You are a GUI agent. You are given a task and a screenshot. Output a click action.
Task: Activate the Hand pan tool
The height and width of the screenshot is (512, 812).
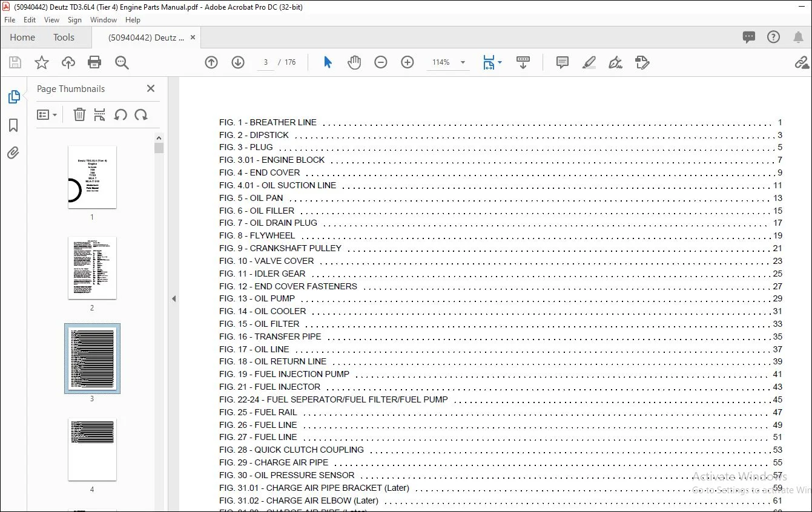pos(354,62)
